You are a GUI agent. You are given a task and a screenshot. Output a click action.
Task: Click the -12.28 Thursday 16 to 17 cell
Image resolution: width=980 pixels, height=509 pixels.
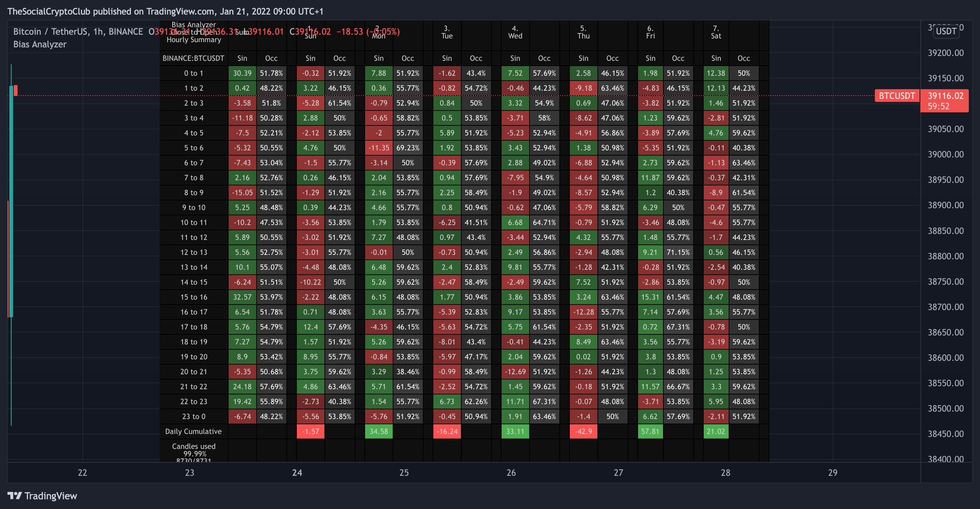click(583, 312)
